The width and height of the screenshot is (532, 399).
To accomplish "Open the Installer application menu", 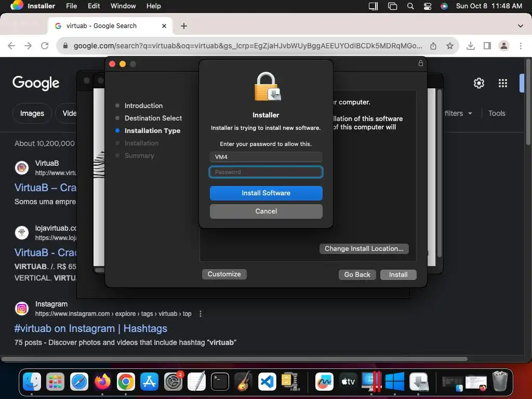I will [42, 6].
